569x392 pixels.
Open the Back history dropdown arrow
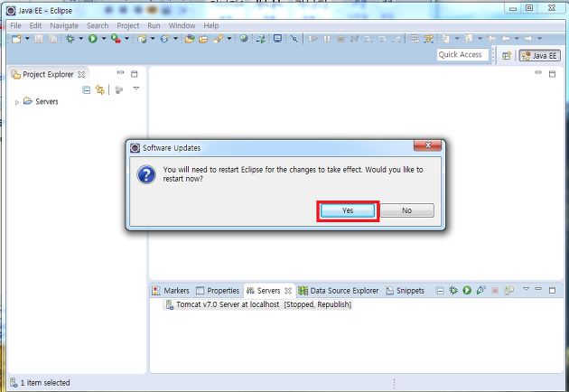point(517,39)
